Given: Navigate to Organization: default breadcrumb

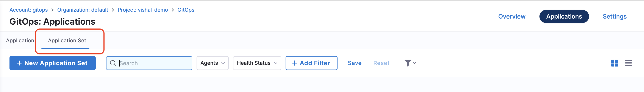Looking at the screenshot, I should pos(83,10).
